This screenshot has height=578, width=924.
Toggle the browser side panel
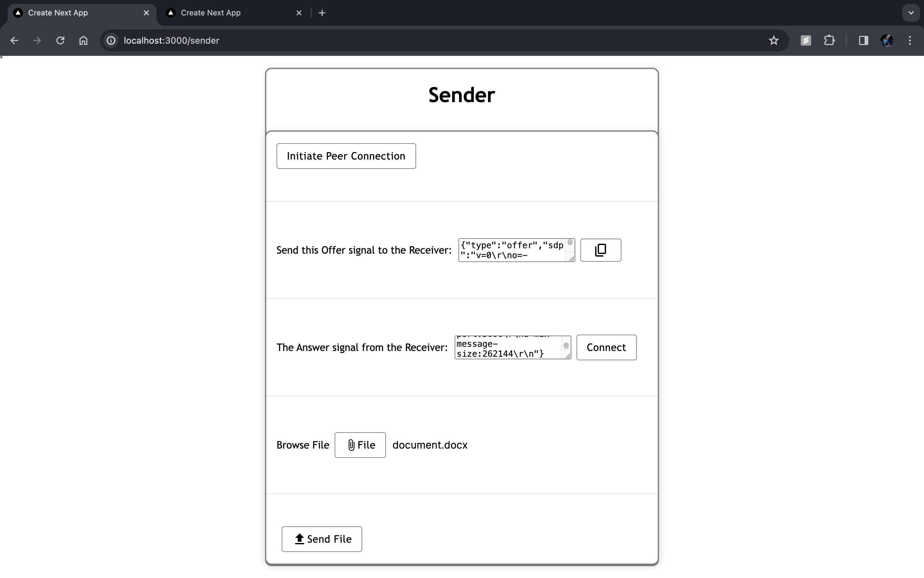point(864,40)
